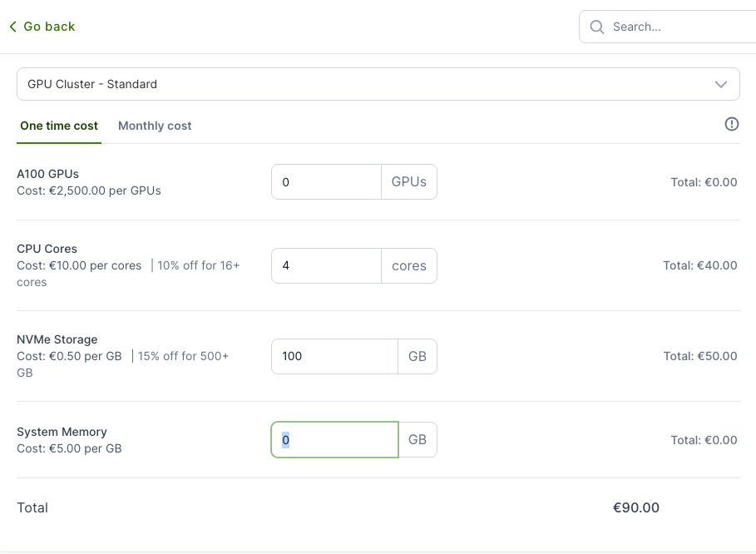Select the One time cost tab
The width and height of the screenshot is (756, 554).
59,126
